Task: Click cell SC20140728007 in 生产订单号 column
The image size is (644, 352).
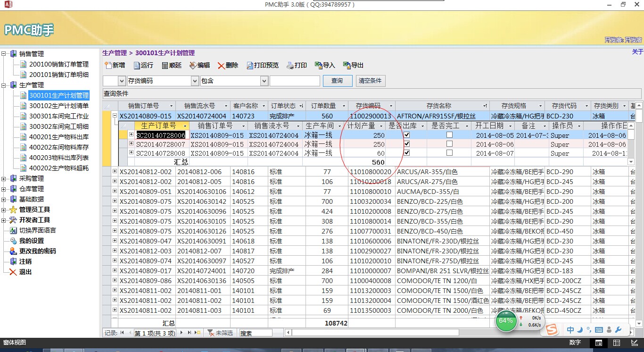Action: [162, 144]
